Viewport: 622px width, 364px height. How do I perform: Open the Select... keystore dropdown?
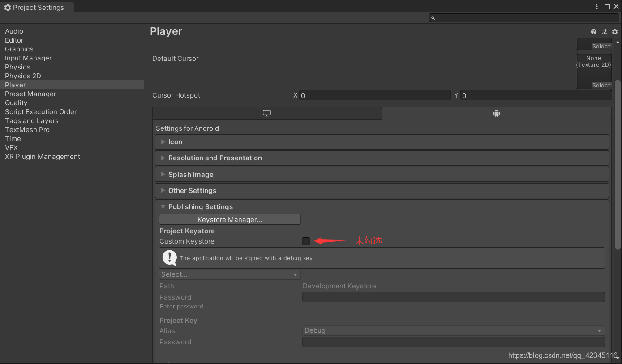(229, 274)
